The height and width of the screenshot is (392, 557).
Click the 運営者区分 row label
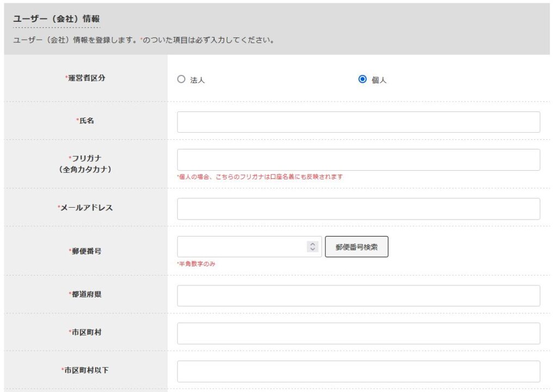(x=86, y=78)
